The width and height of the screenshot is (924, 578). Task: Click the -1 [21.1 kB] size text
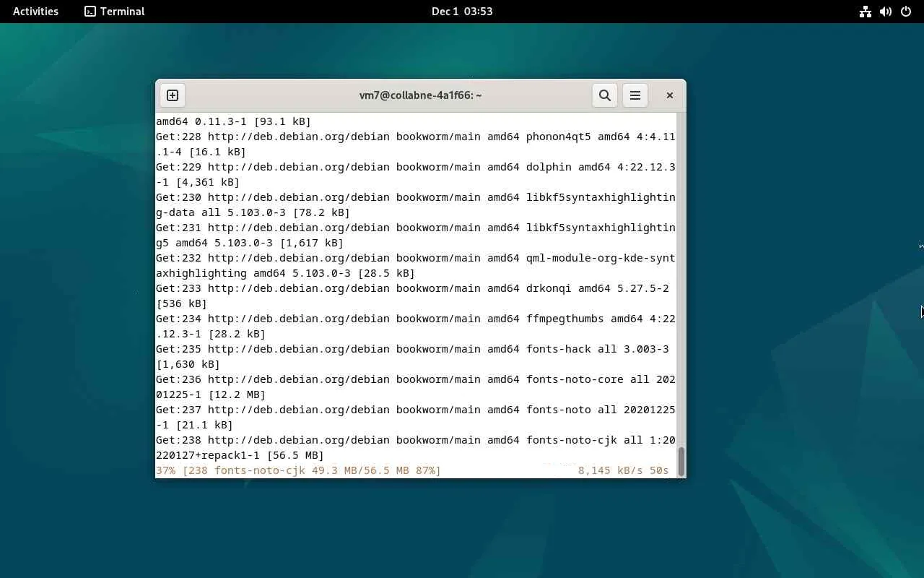point(194,425)
